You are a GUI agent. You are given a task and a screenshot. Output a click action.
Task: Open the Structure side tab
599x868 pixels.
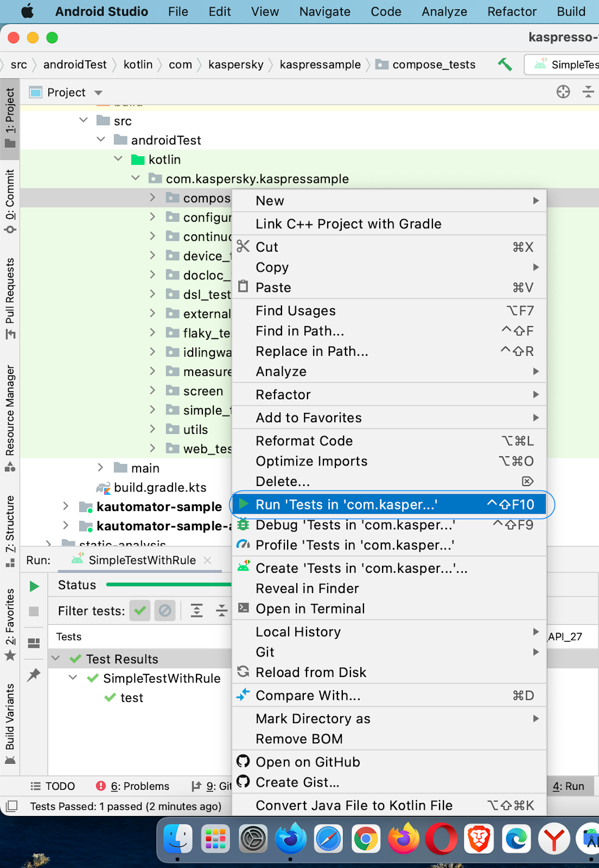point(10,531)
